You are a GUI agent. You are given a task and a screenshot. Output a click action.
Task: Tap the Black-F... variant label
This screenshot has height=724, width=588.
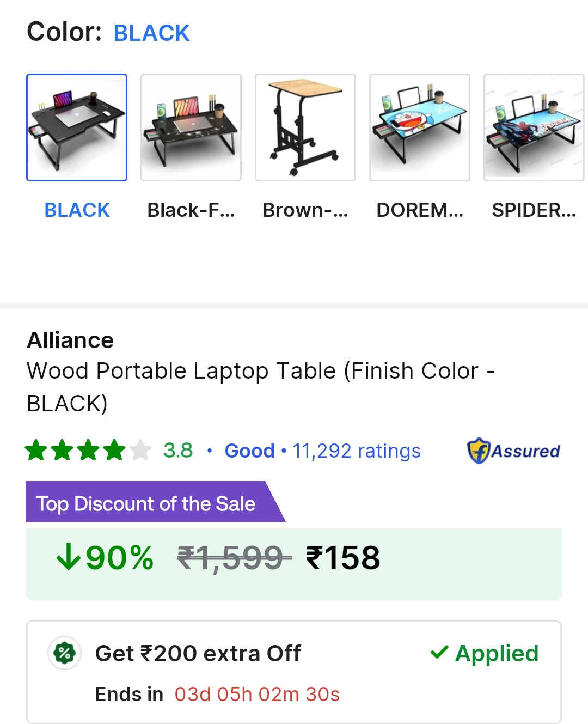click(x=191, y=210)
